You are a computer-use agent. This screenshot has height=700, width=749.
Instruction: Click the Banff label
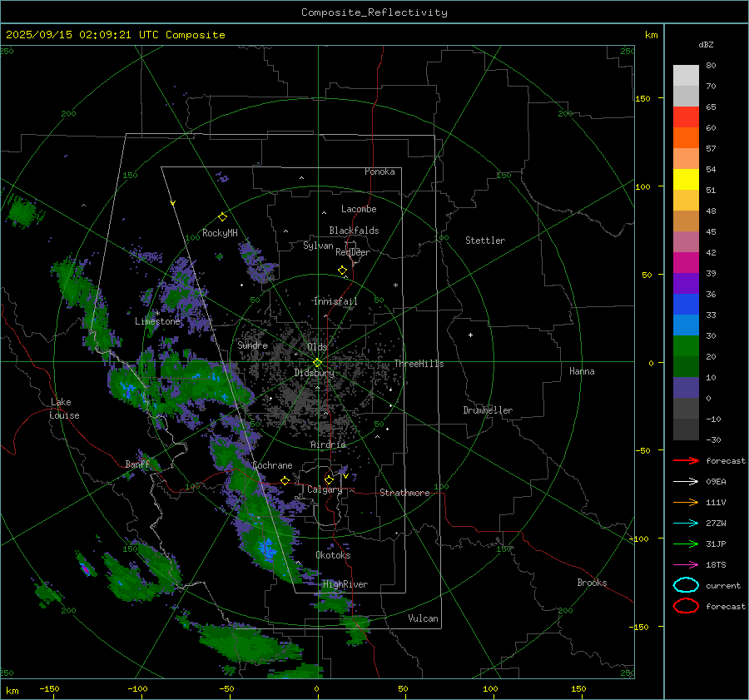coord(137,464)
